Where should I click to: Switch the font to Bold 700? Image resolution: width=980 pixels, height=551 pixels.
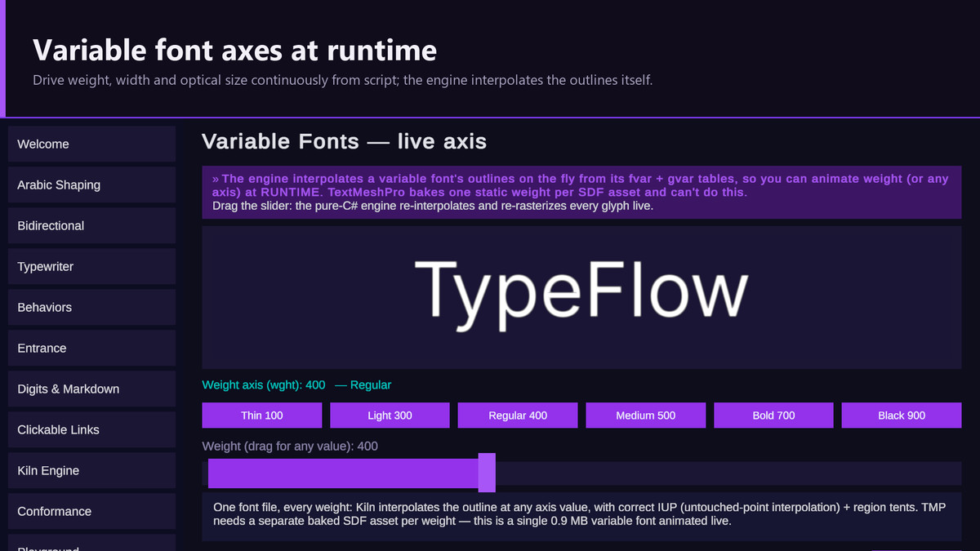tap(773, 415)
